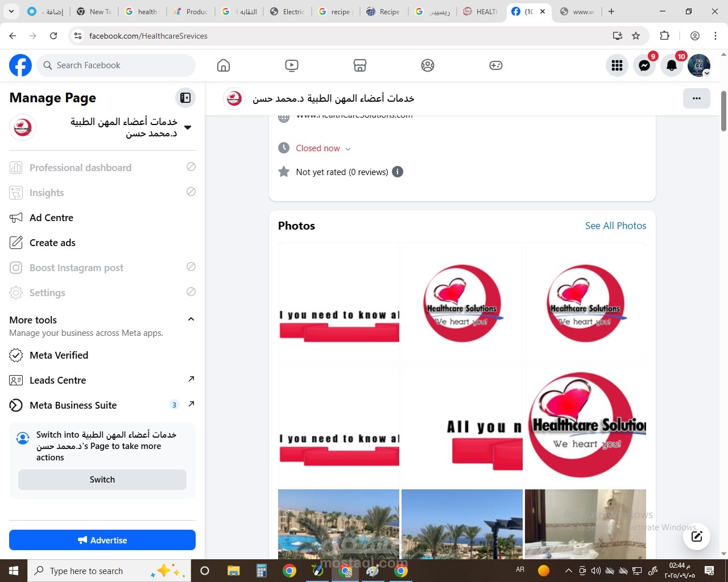Image resolution: width=728 pixels, height=582 pixels.
Task: Open Chrome extensions puzzle icon
Action: 664,36
